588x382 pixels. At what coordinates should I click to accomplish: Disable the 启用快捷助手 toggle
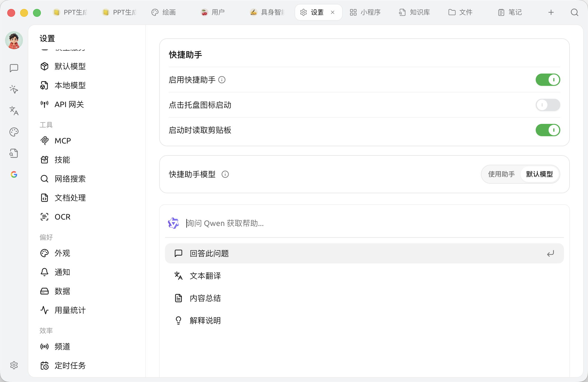(548, 80)
